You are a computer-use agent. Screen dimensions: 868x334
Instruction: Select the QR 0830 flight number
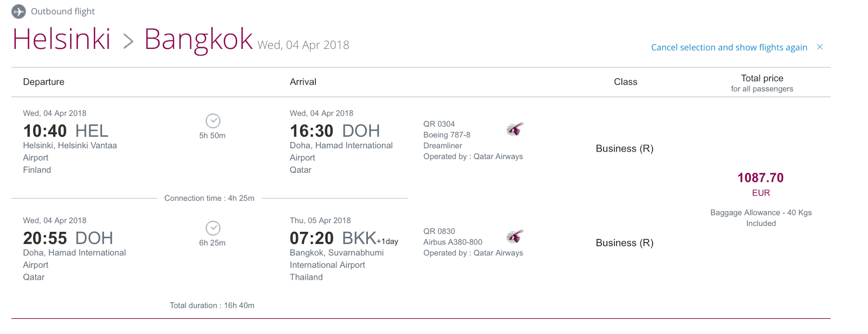439,231
